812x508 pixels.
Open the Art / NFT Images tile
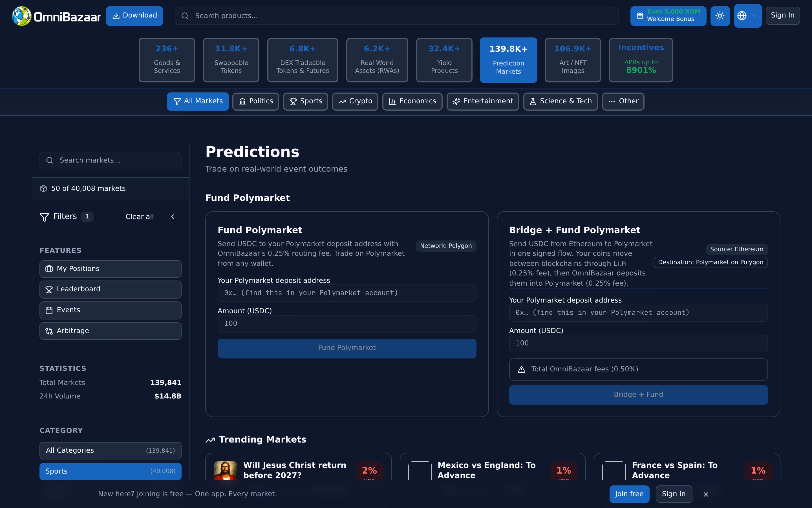[x=572, y=60]
